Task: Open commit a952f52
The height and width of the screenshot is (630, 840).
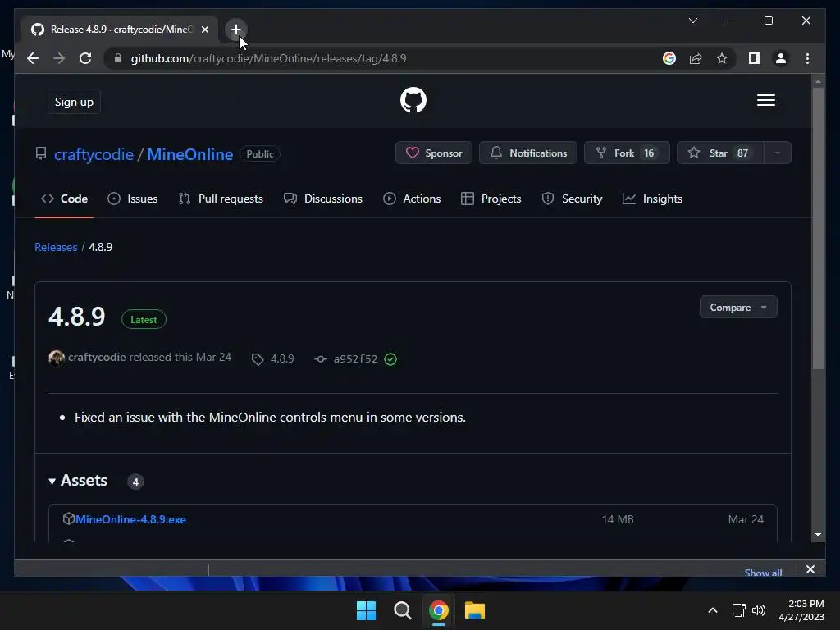Action: (355, 359)
